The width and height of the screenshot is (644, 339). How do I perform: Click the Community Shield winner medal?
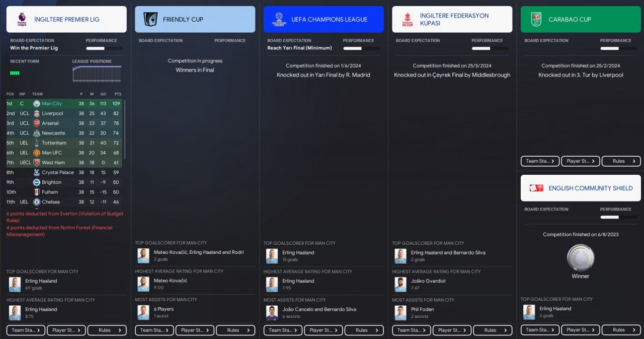(x=580, y=258)
